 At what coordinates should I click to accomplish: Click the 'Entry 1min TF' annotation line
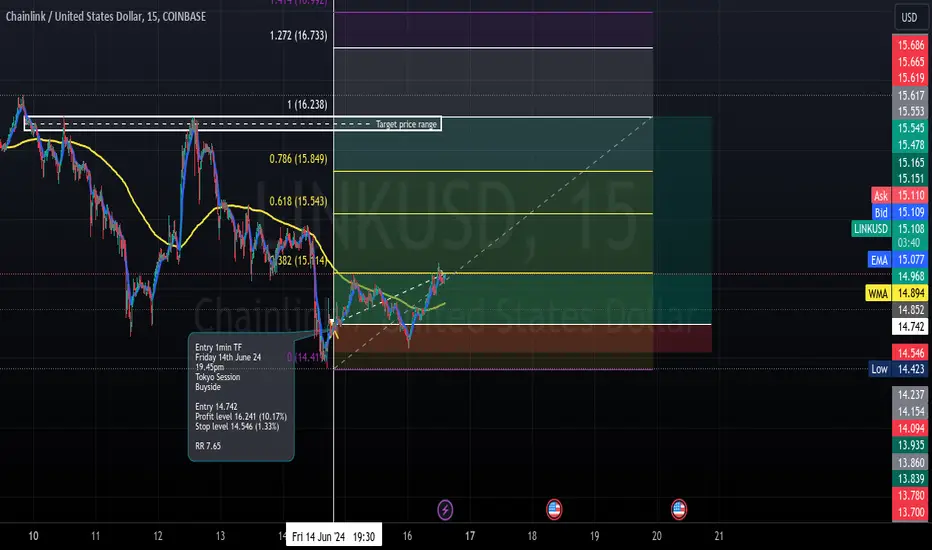click(x=219, y=347)
